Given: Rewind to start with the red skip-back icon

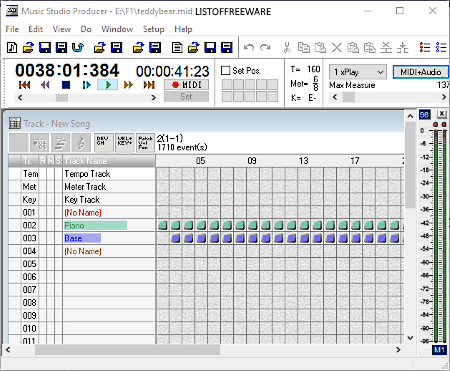Looking at the screenshot, I should [x=25, y=85].
